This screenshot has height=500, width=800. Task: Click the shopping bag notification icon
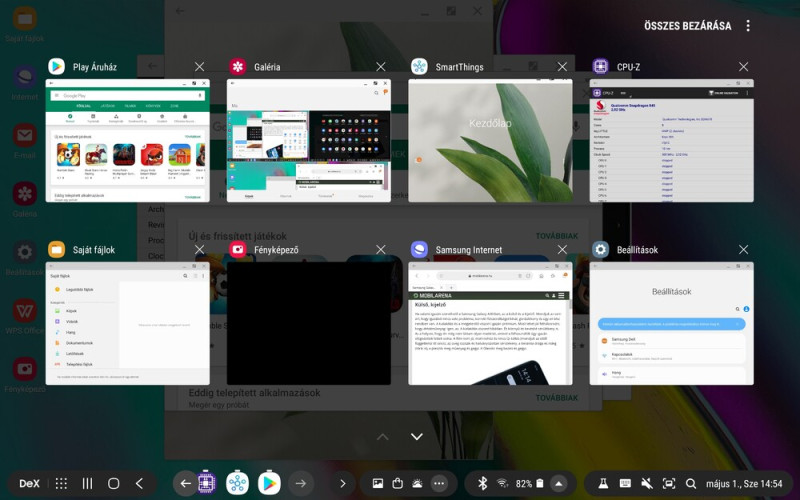[x=398, y=483]
